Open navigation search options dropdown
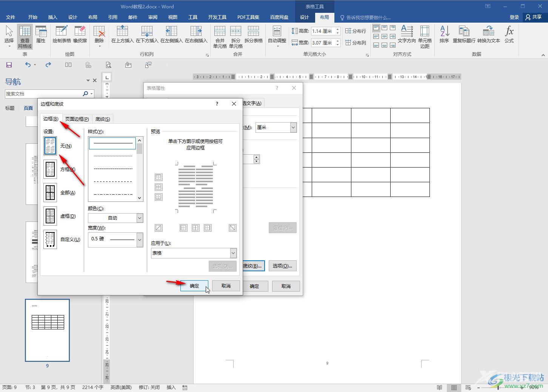The height and width of the screenshot is (392, 548). 92,94
